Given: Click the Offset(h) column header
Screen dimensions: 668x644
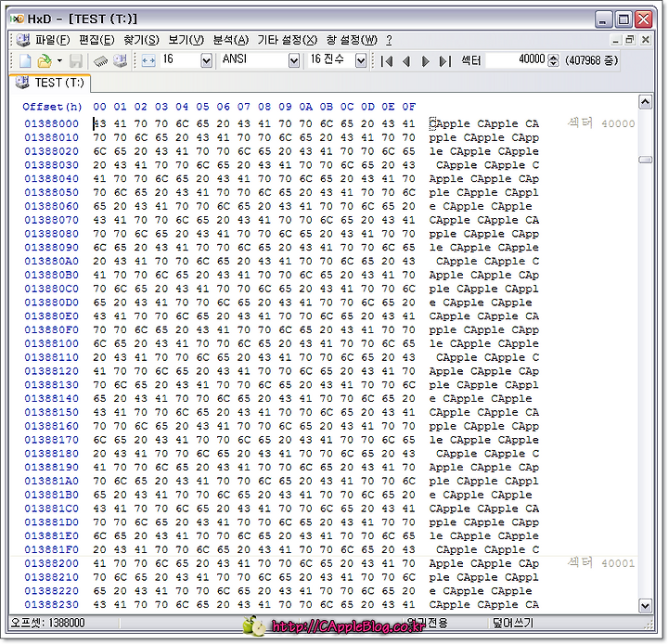Looking at the screenshot, I should (x=52, y=107).
